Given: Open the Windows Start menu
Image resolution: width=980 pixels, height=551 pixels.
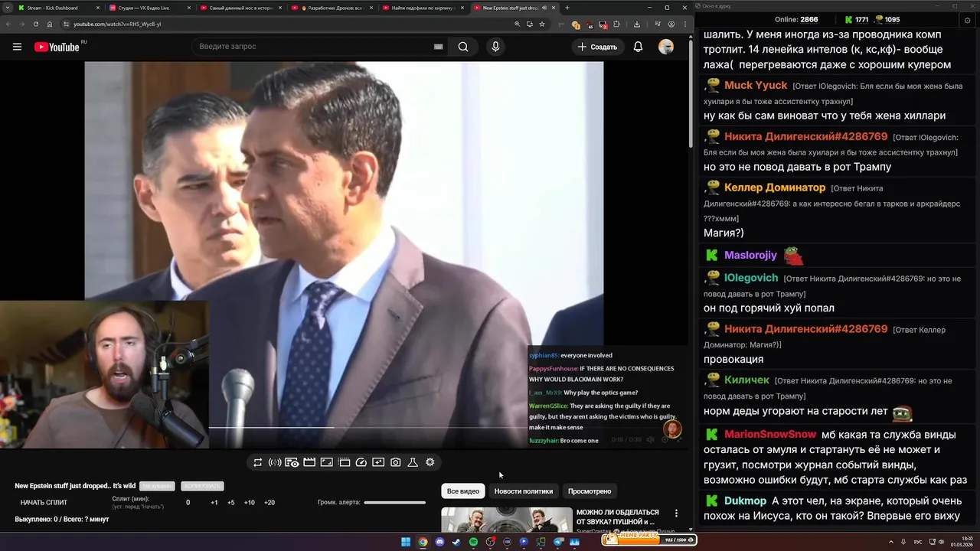Looking at the screenshot, I should pos(406,542).
